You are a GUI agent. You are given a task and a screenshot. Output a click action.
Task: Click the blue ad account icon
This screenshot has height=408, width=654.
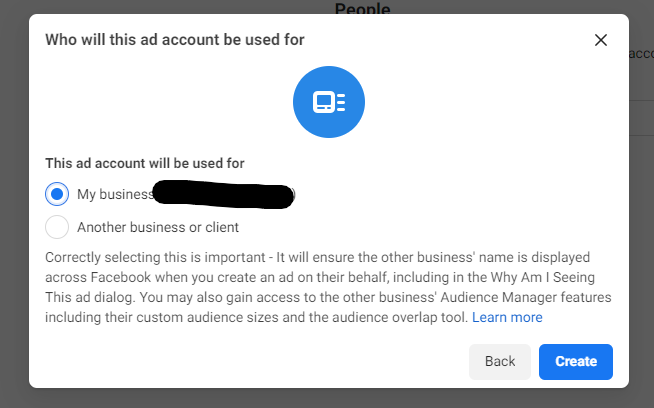328,102
